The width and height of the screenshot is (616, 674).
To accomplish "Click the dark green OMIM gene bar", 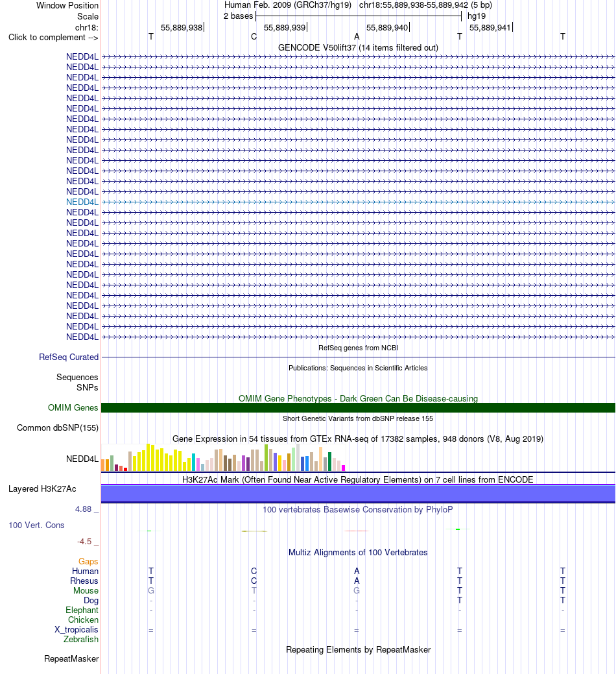I will click(x=358, y=408).
